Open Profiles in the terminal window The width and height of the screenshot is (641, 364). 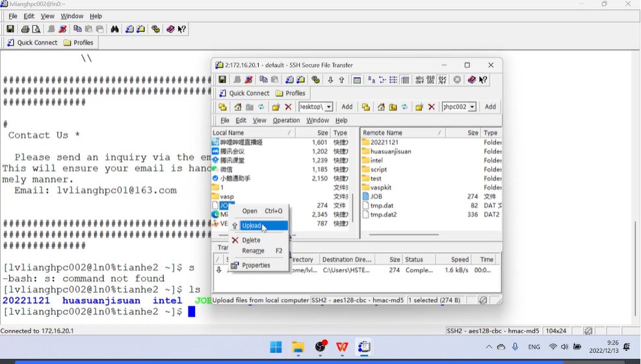79,42
